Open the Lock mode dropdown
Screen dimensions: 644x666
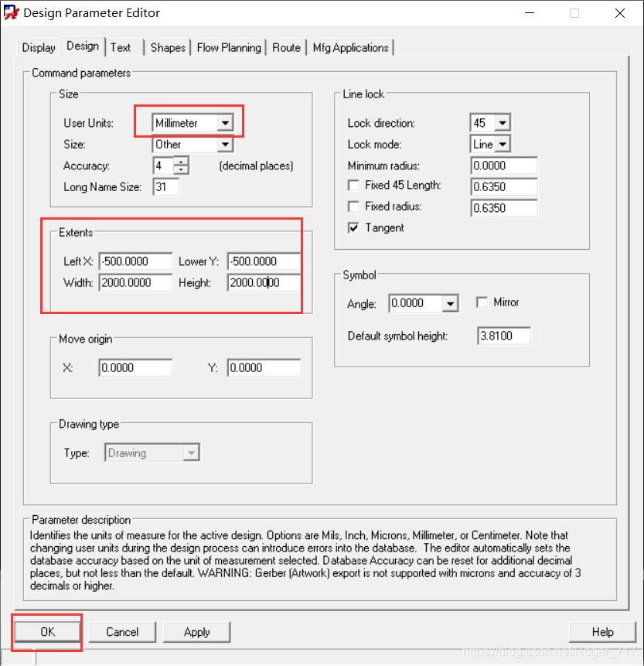point(502,144)
